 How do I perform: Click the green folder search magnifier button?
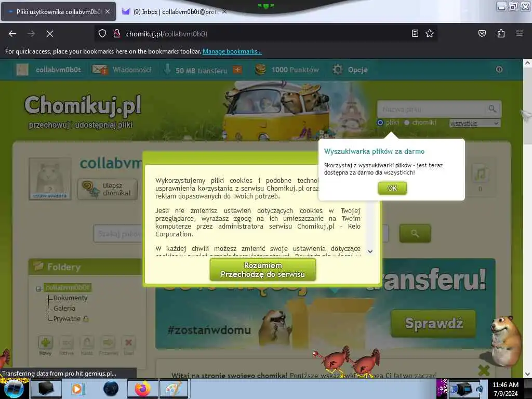pyautogui.click(x=415, y=233)
